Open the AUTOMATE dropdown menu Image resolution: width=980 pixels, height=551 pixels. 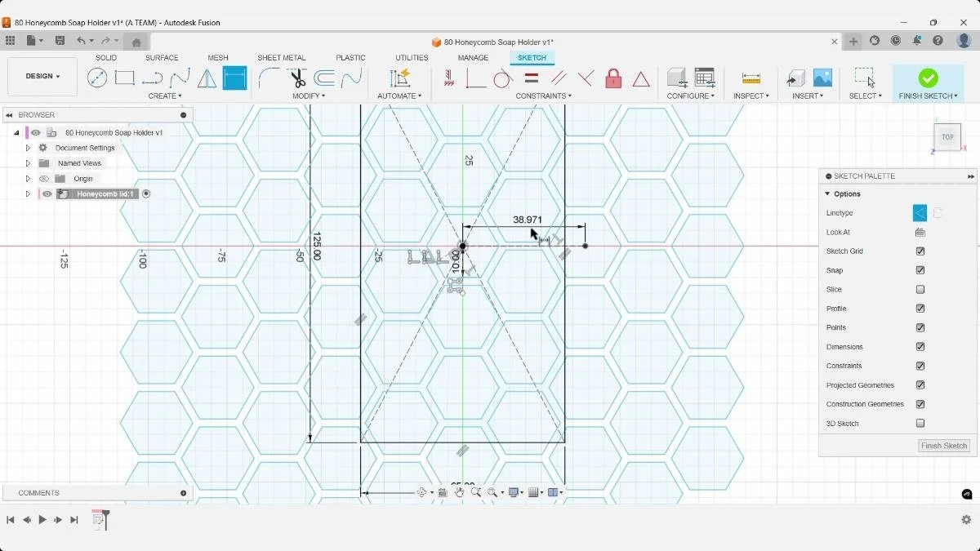(x=399, y=96)
